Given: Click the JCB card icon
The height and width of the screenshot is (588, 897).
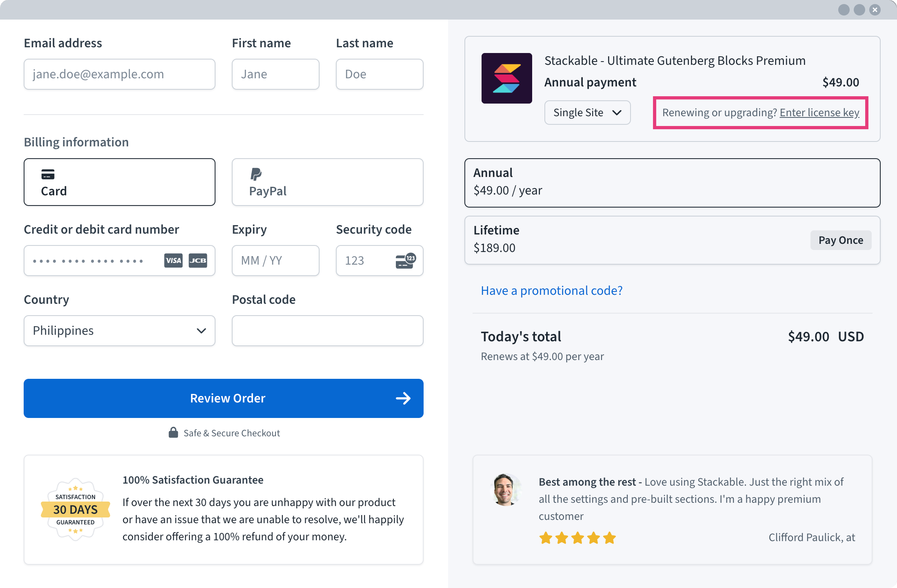Looking at the screenshot, I should [x=198, y=261].
